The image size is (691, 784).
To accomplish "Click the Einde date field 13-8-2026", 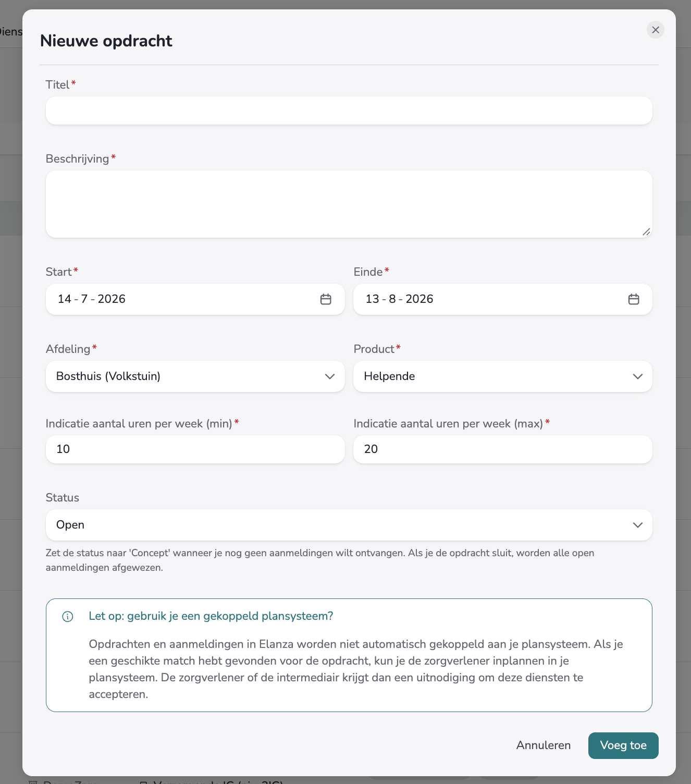I will click(x=503, y=299).
